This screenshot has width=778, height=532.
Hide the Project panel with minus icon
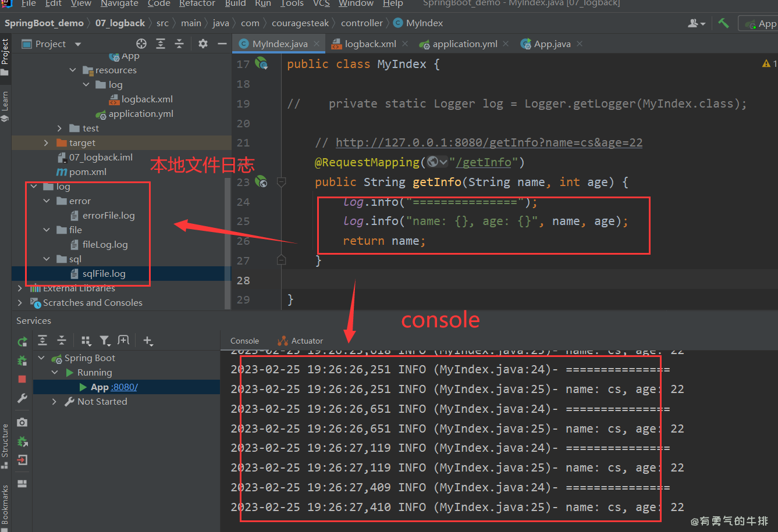coord(222,44)
